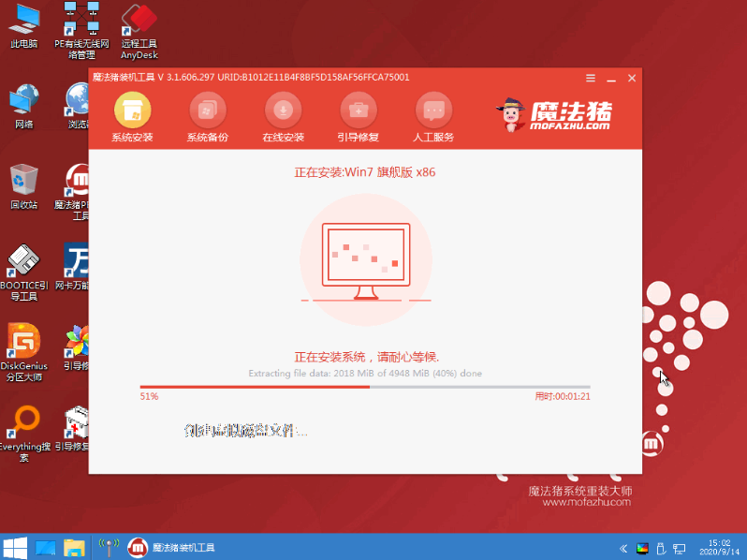Open File Explorer from taskbar
This screenshot has height=560, width=747.
(x=74, y=548)
